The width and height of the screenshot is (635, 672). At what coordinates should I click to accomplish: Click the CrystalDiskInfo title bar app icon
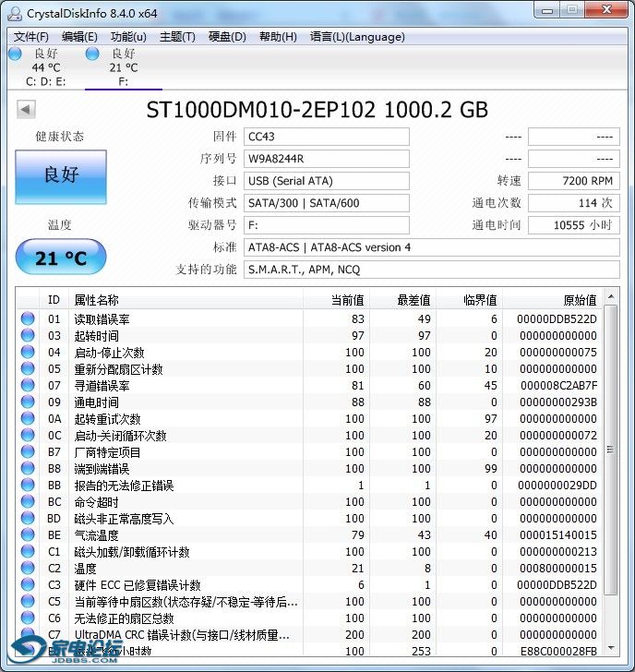pos(15,14)
